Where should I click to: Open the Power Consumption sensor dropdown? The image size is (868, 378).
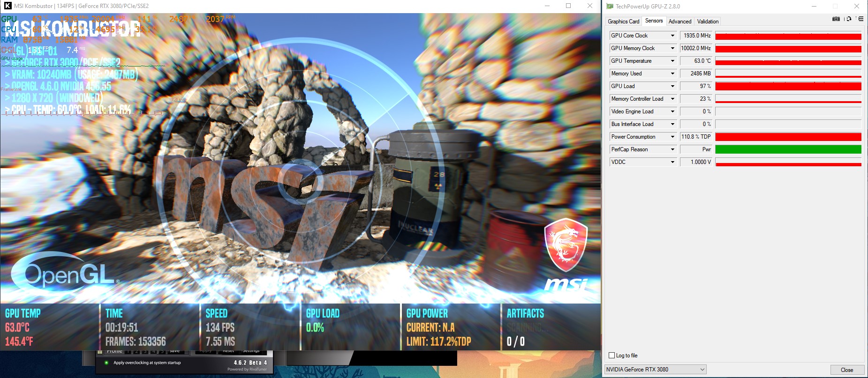click(x=672, y=137)
